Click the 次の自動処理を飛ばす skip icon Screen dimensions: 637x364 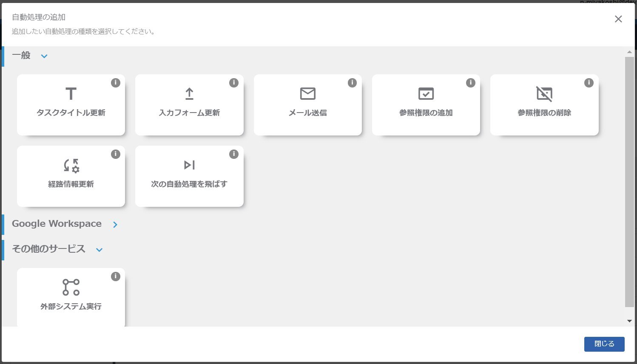tap(189, 165)
